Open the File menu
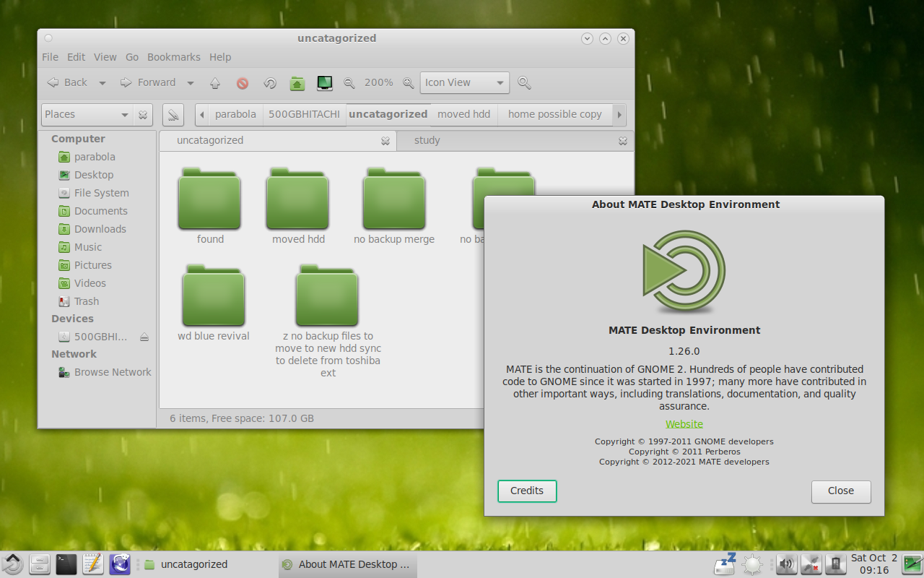 [x=51, y=57]
